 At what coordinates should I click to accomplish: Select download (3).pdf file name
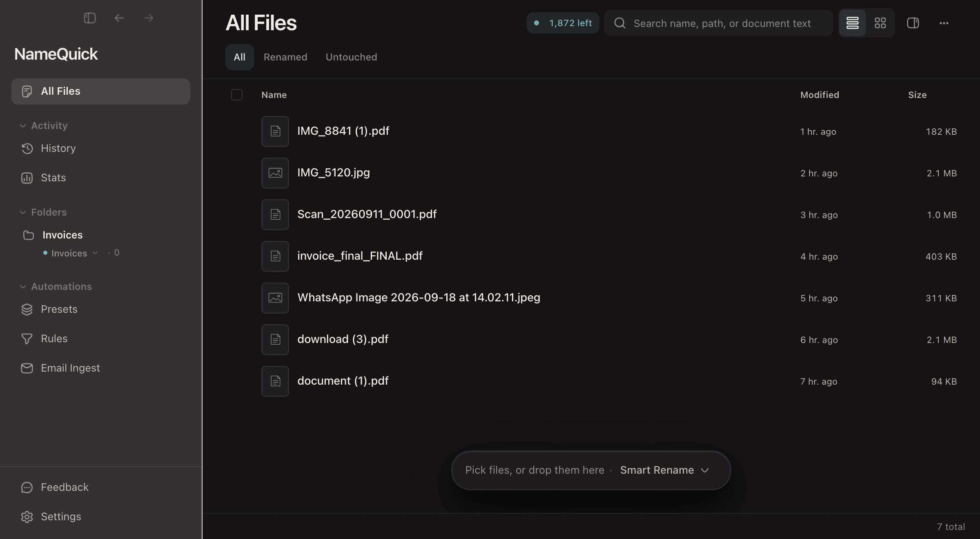click(x=343, y=339)
